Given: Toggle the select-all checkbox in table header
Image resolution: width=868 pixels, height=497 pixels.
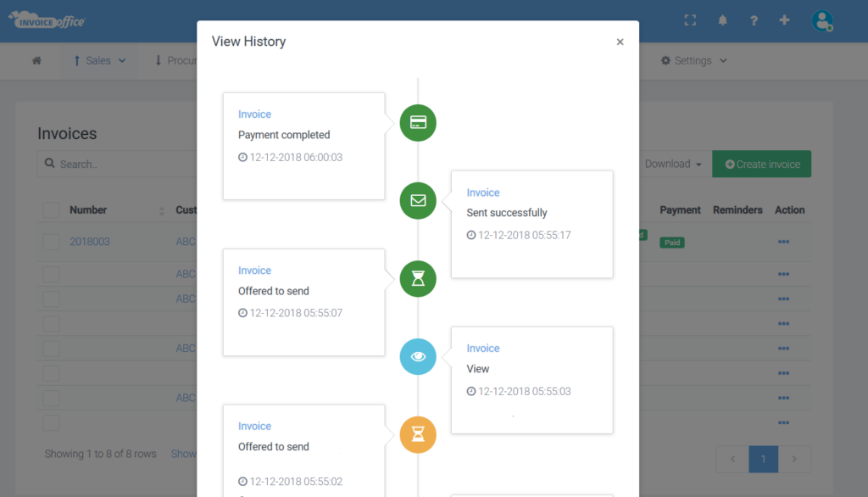Looking at the screenshot, I should 52,210.
